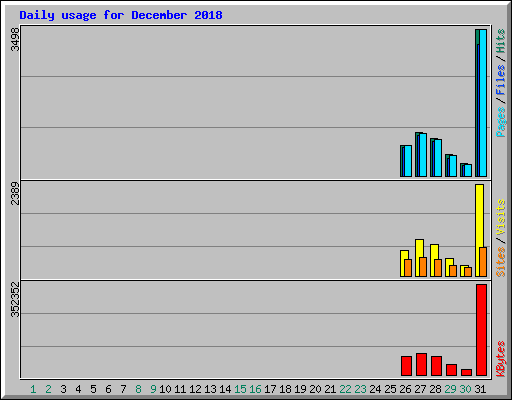512x400 pixels.
Task: Select the day 28 hits bar
Action: click(432, 157)
